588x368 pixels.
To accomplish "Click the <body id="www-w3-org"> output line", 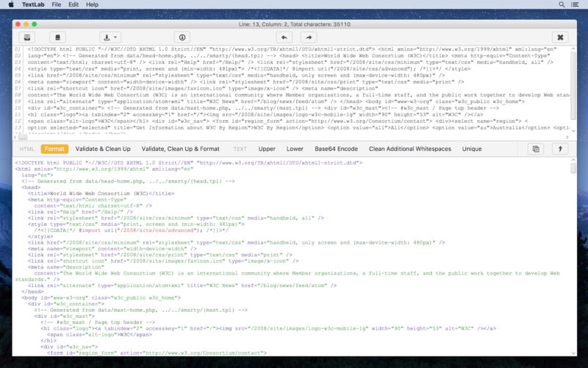I will pos(101,297).
